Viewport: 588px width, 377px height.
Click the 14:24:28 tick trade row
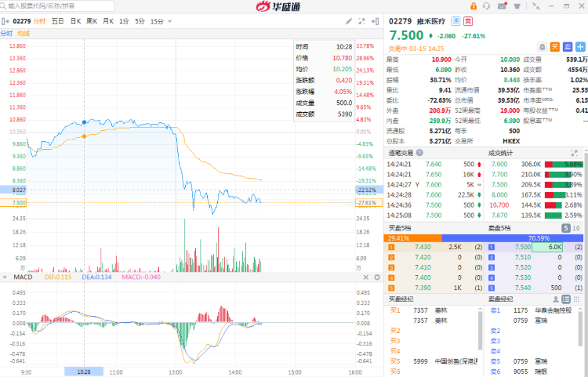[x=434, y=195]
